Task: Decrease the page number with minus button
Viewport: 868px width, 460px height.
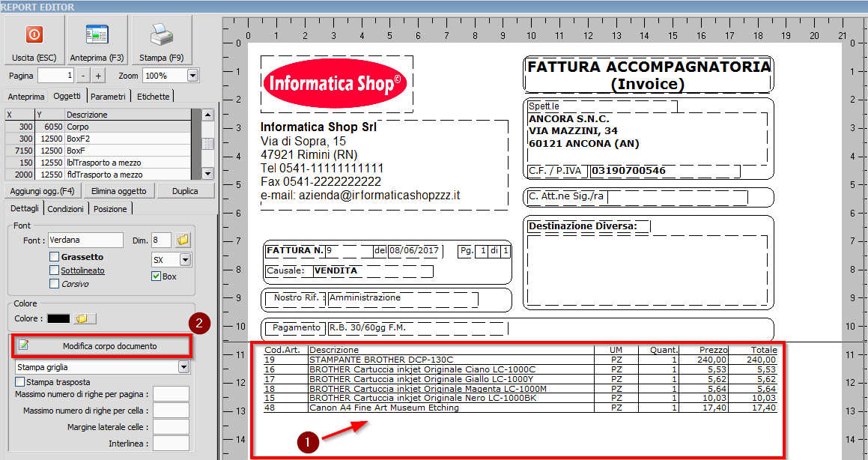Action: click(82, 75)
